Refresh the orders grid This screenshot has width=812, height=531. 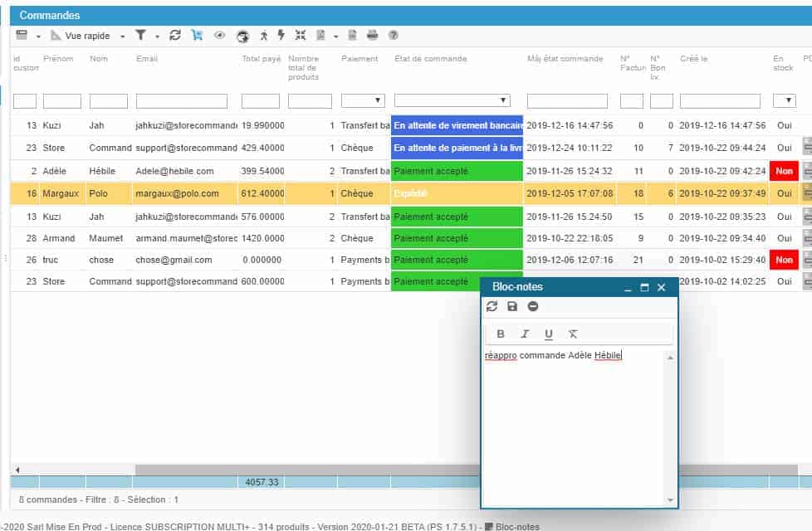pos(175,36)
